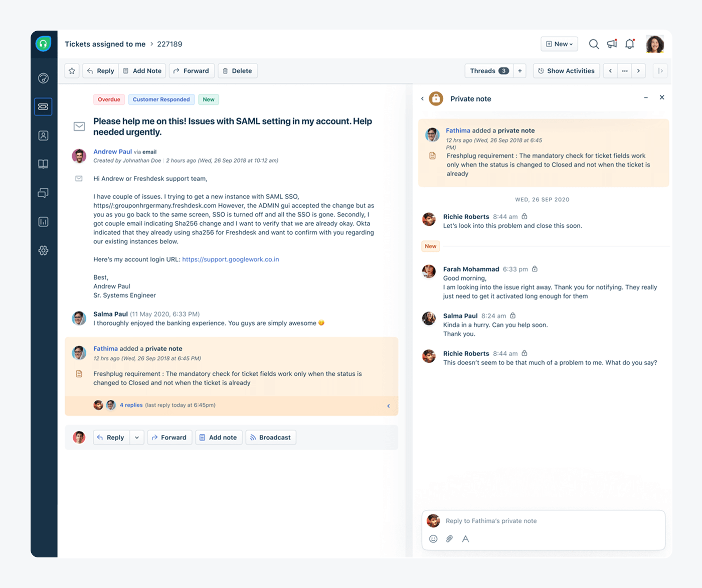Go to the next ticket
Viewport: 702px width, 588px height.
click(638, 71)
